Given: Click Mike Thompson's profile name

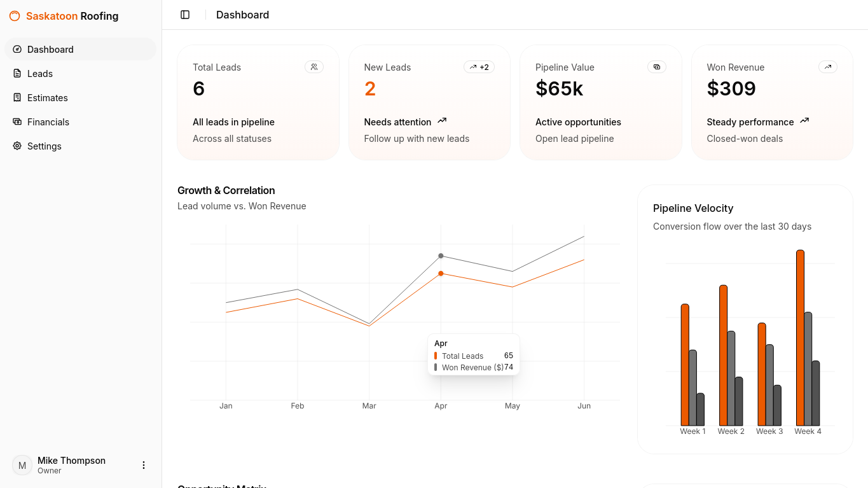Looking at the screenshot, I should pos(71,460).
